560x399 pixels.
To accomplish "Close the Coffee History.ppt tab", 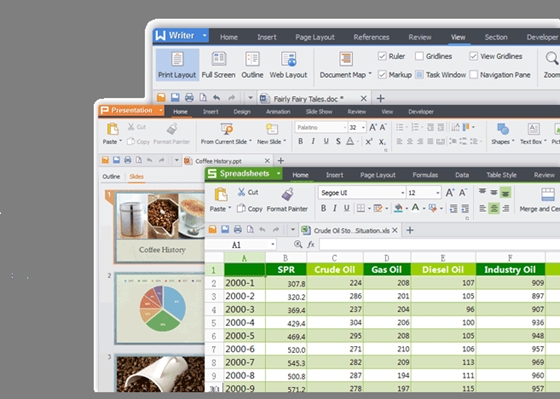I will click(267, 161).
